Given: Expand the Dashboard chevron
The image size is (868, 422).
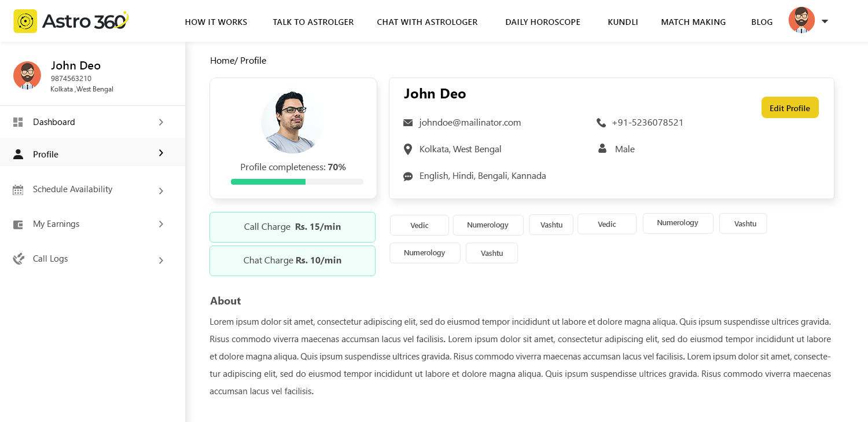Looking at the screenshot, I should point(161,122).
